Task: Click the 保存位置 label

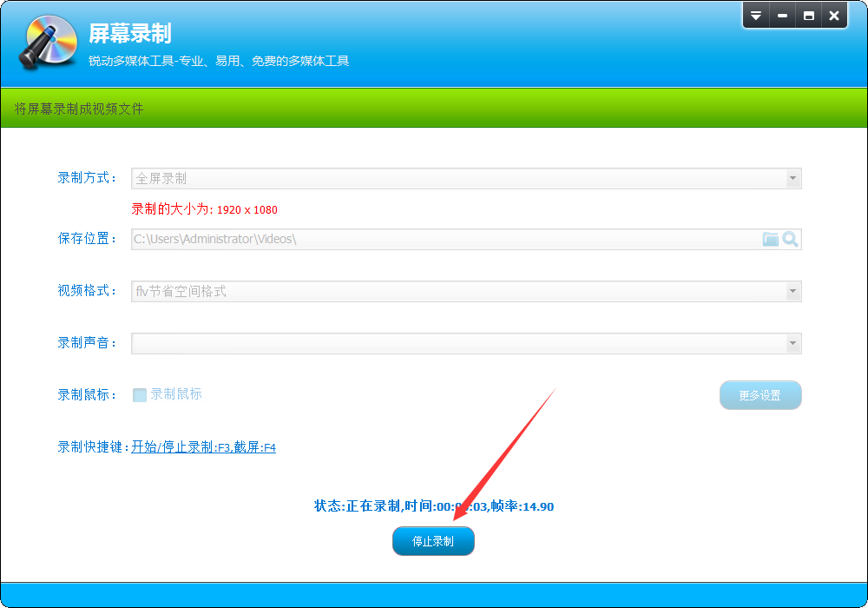Action: [x=87, y=239]
